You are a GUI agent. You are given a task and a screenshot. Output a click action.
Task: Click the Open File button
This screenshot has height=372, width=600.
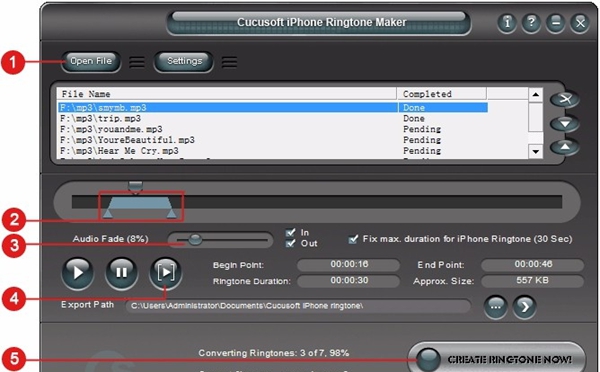(x=91, y=61)
